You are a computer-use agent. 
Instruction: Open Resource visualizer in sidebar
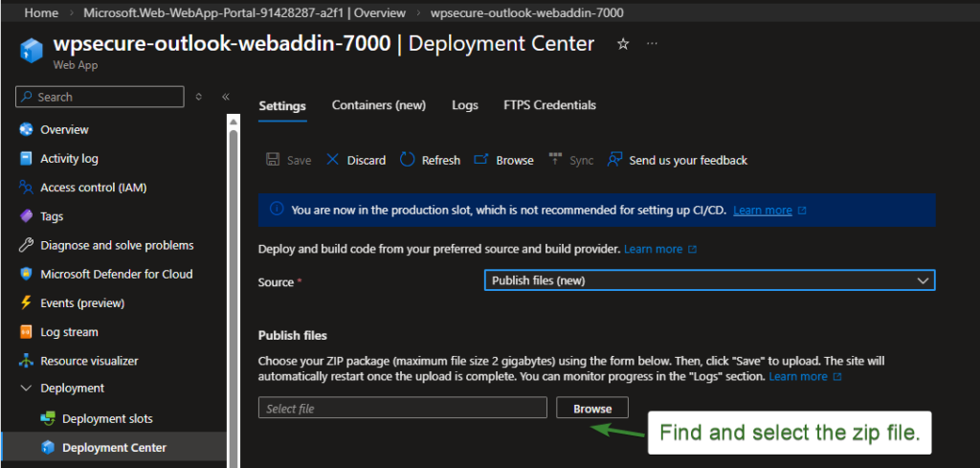89,361
